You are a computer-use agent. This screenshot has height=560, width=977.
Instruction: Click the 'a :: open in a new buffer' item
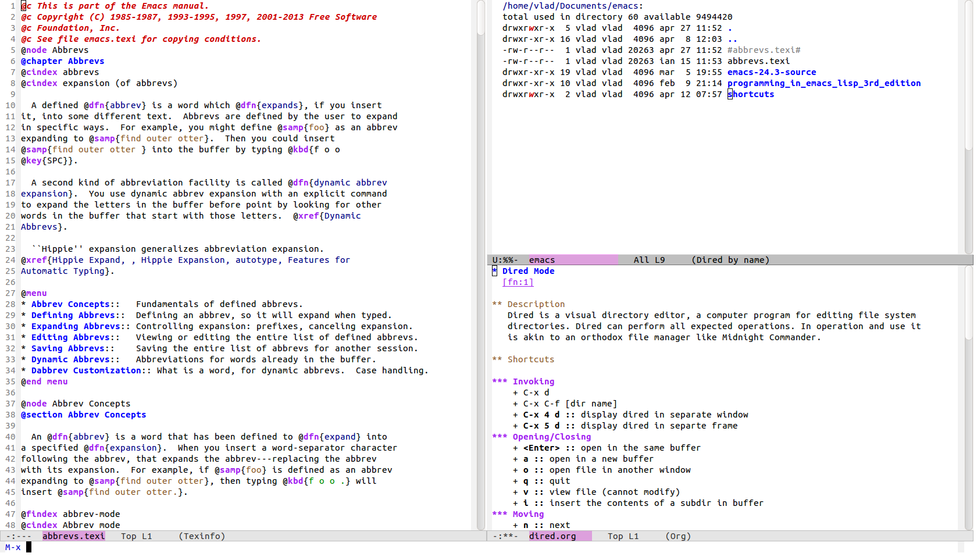(583, 459)
